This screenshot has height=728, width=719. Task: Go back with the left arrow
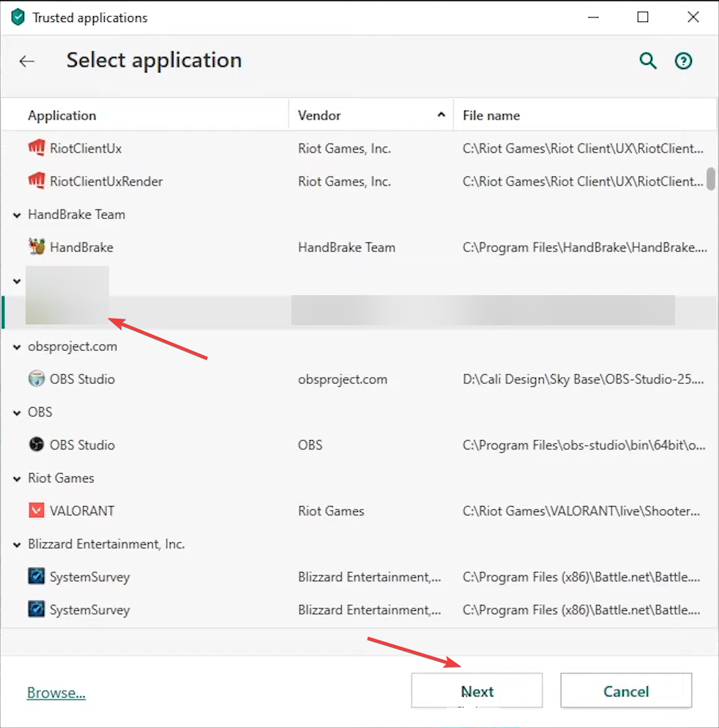(26, 61)
